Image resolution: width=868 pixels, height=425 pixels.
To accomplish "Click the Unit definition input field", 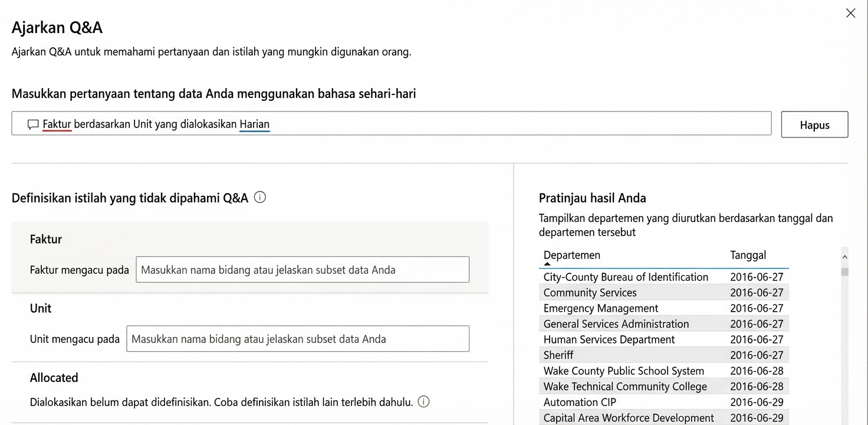I will (298, 338).
